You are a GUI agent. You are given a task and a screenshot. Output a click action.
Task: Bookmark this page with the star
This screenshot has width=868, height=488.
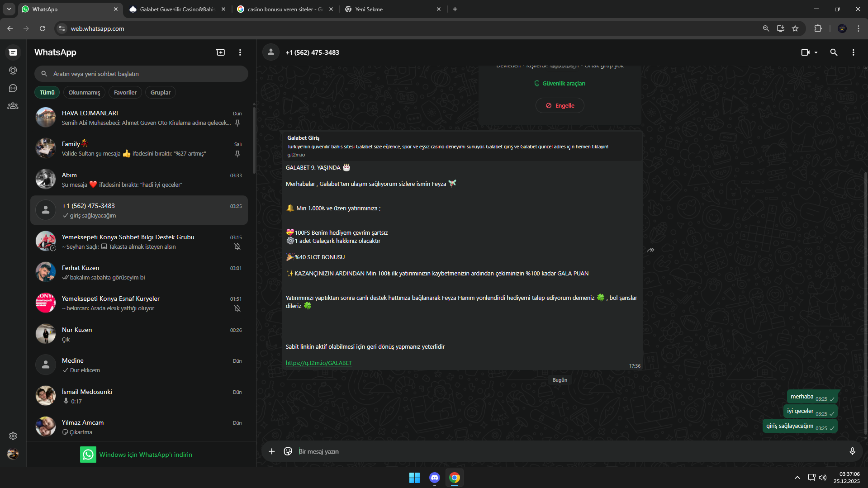[x=795, y=28]
